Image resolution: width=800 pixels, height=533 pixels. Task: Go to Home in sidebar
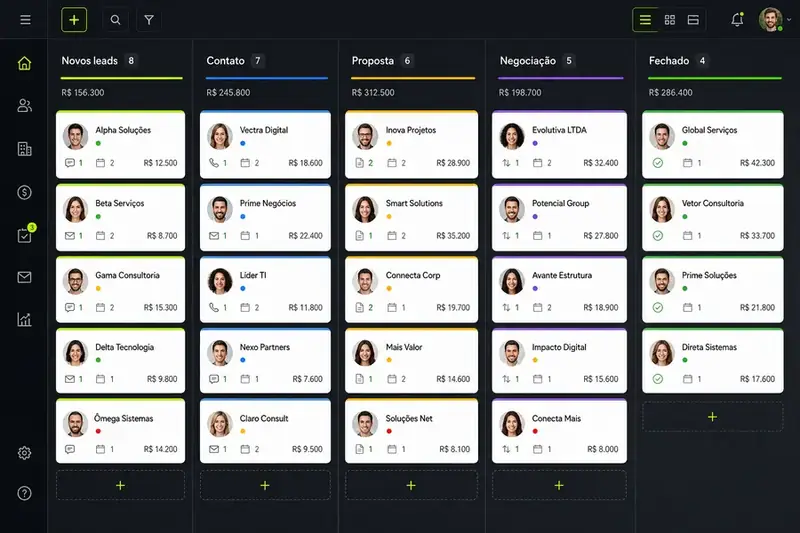pyautogui.click(x=24, y=63)
